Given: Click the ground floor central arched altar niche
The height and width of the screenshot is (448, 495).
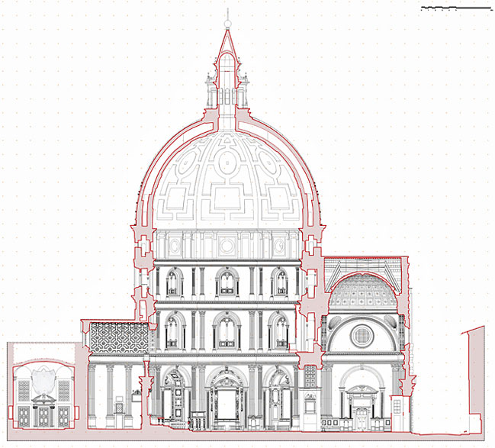Looking at the screenshot, I should tap(227, 397).
